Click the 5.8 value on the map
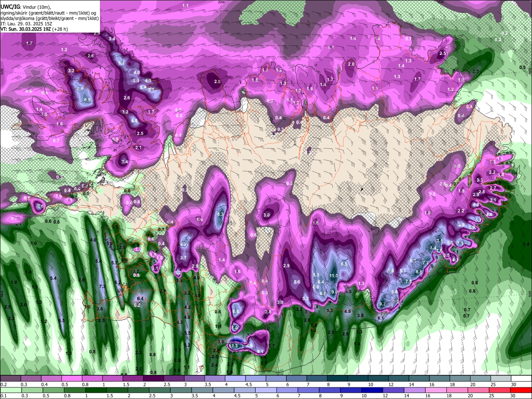532x399 pixels. pyautogui.click(x=394, y=292)
